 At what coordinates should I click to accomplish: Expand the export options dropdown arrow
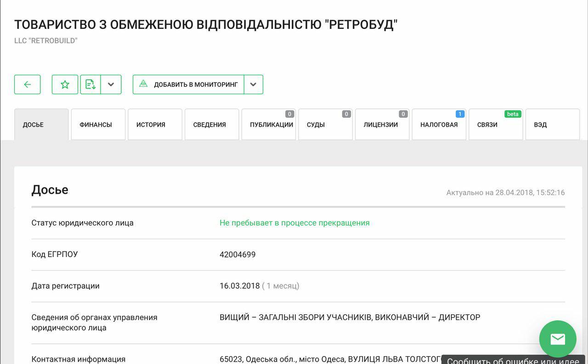click(x=111, y=84)
